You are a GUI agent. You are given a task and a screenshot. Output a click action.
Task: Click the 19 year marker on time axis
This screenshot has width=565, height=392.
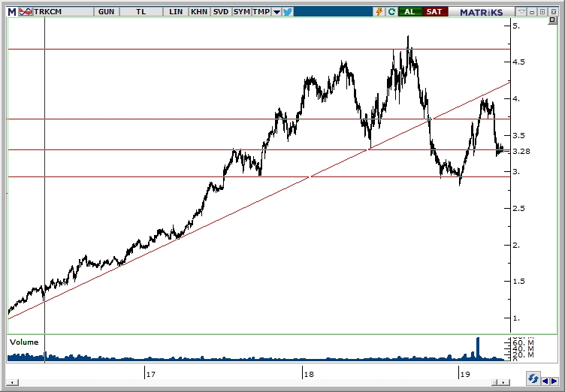465,374
